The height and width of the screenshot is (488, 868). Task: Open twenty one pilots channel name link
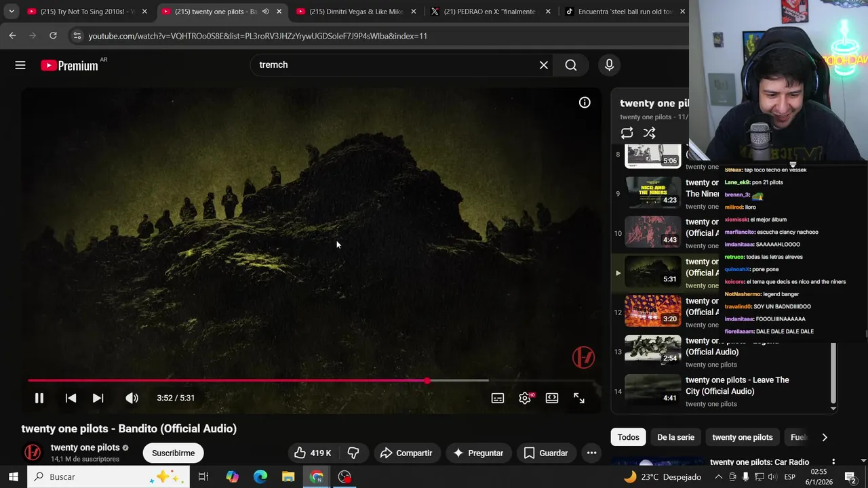[85, 447]
